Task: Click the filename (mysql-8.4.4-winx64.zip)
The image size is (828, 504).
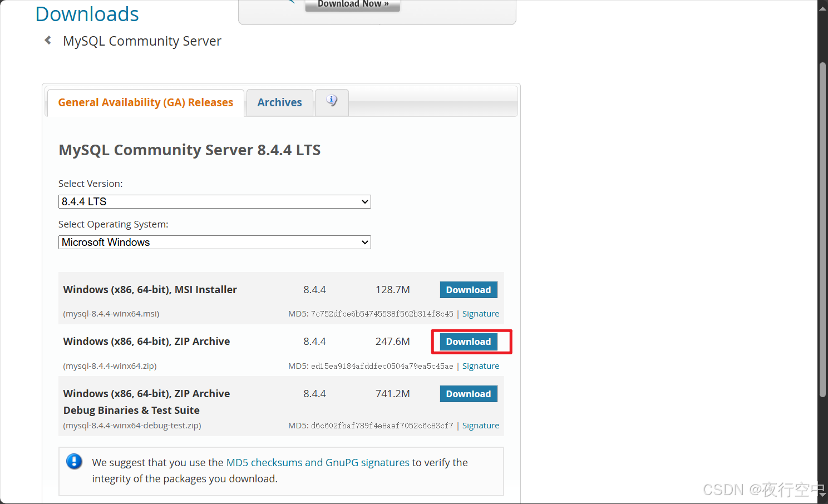Action: click(x=110, y=366)
